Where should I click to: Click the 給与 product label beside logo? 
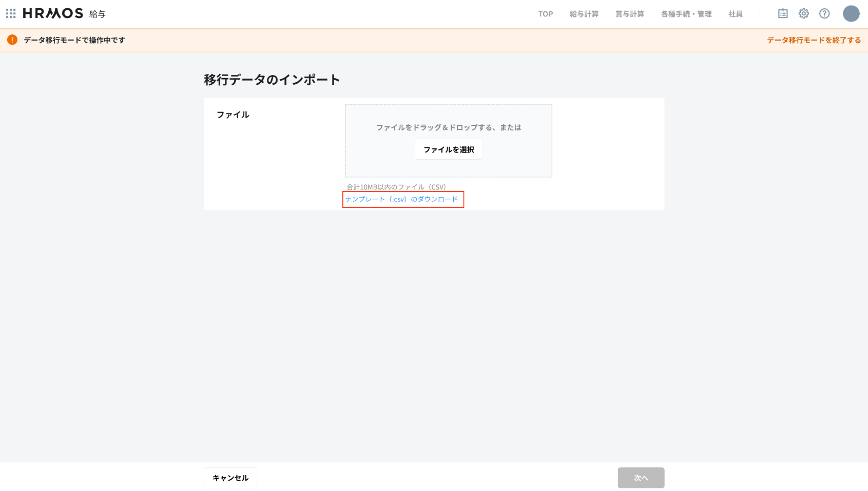(97, 14)
